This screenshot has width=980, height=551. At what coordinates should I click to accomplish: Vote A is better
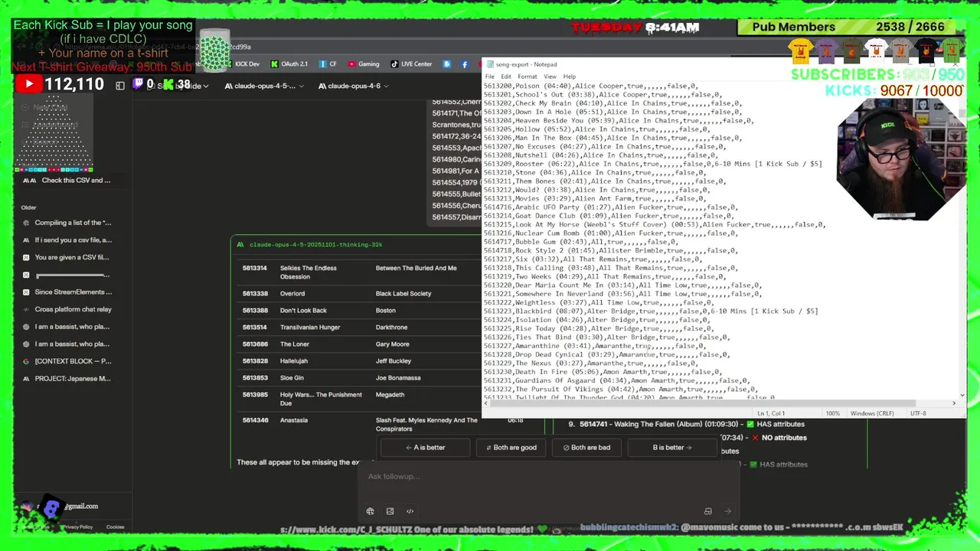(x=425, y=448)
